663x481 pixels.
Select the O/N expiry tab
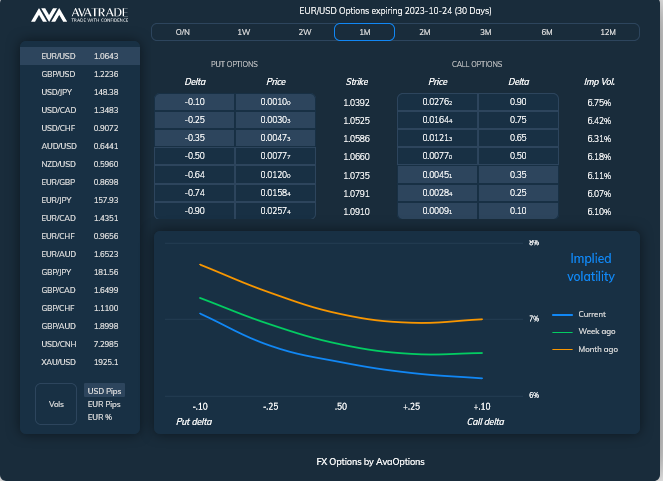[183, 32]
